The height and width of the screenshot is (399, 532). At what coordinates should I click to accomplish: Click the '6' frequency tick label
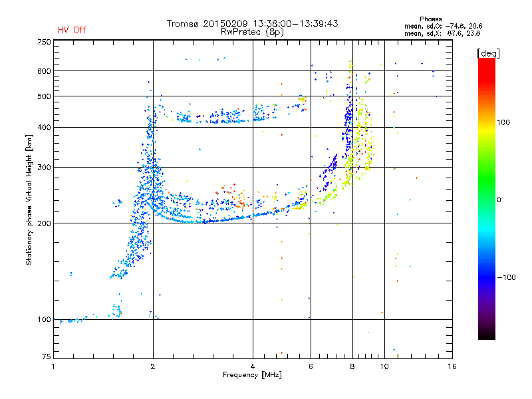[x=311, y=366]
